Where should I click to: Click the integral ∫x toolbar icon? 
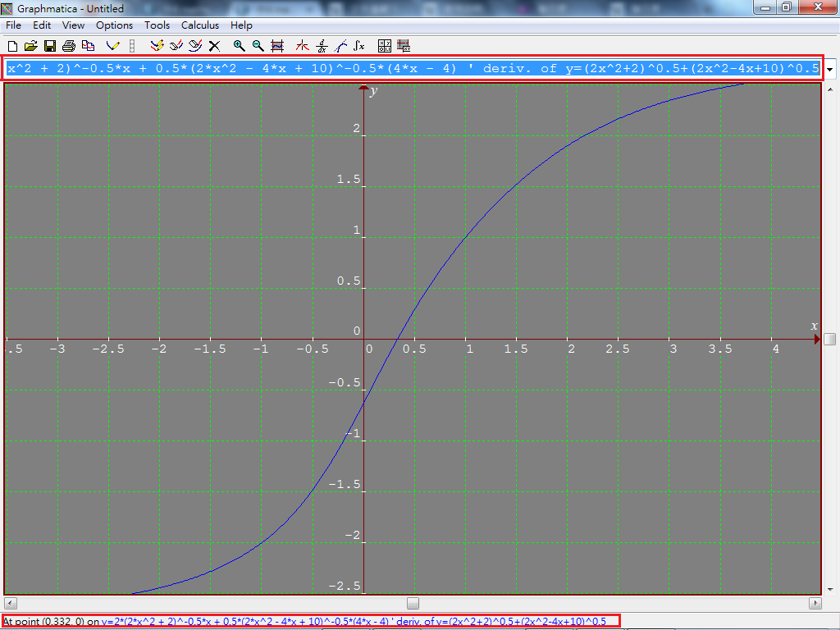coord(358,46)
